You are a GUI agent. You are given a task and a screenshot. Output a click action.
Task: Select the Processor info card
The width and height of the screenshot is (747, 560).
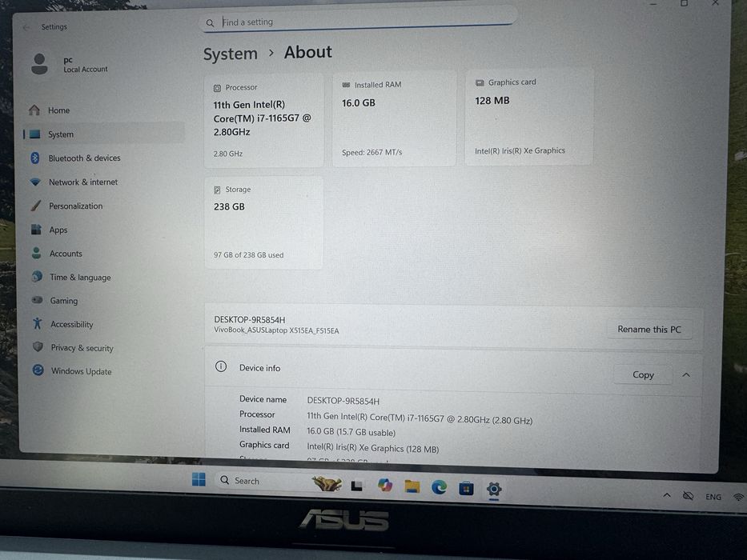click(264, 121)
